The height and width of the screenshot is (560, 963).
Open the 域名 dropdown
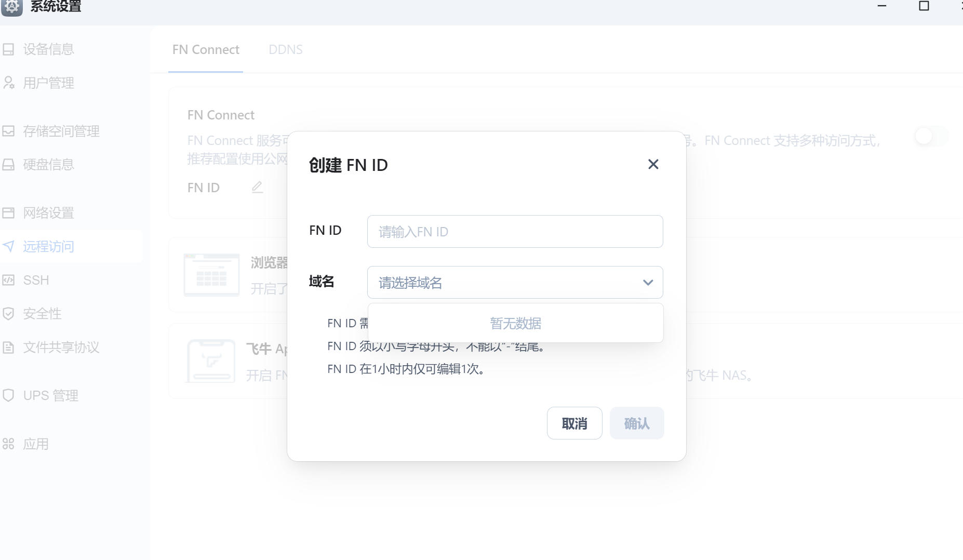(x=515, y=282)
